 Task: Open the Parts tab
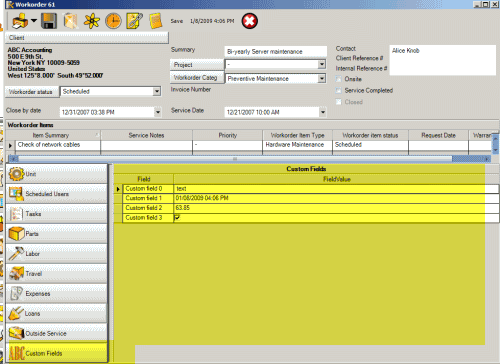[x=56, y=234]
